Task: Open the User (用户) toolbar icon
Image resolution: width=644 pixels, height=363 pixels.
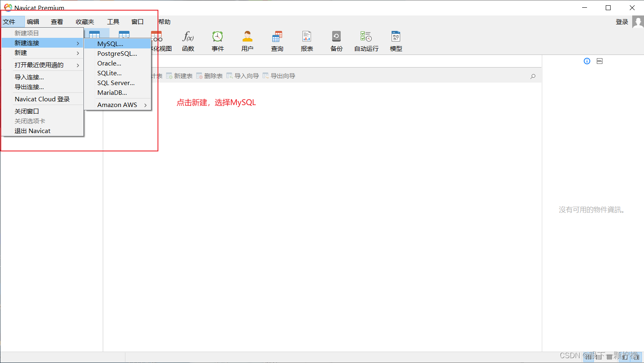Action: coord(248,41)
